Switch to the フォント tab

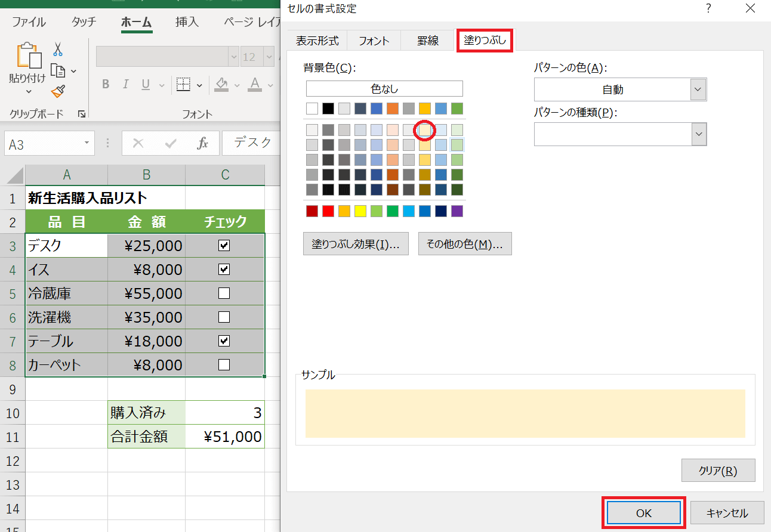(374, 41)
